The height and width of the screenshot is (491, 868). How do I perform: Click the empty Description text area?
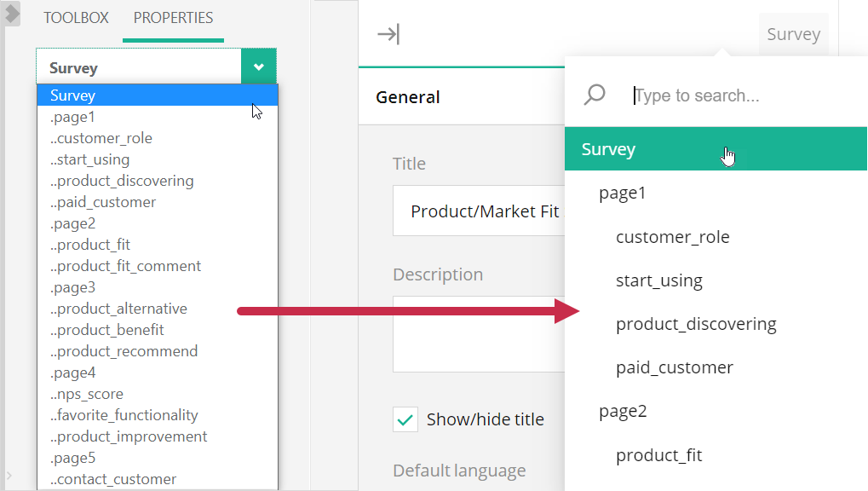point(486,332)
